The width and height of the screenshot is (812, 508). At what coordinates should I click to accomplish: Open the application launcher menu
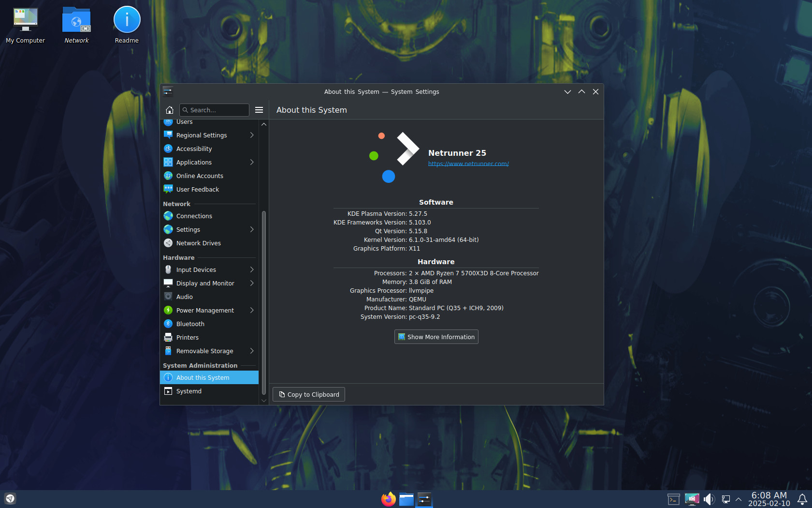(10, 498)
